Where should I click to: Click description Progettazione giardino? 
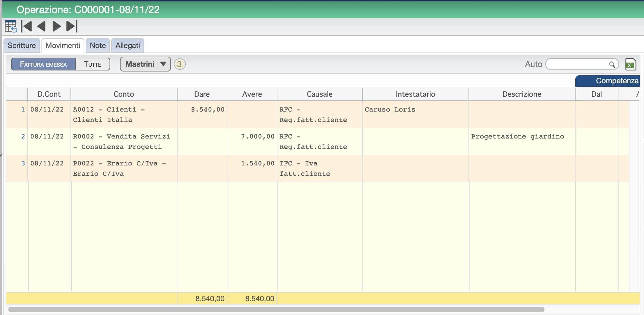click(518, 136)
